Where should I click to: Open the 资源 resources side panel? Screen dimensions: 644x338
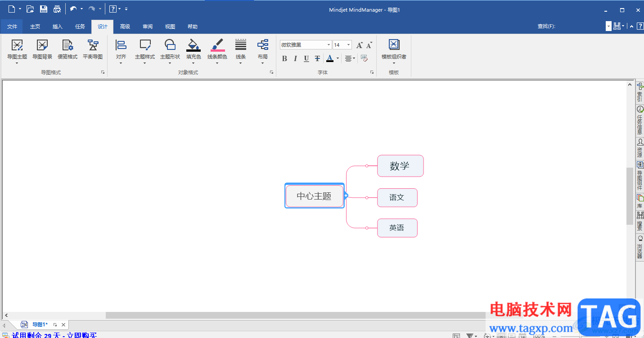pyautogui.click(x=639, y=148)
